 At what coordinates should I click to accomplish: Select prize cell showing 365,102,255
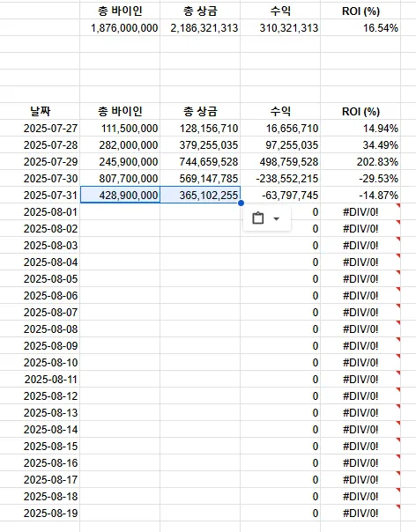[200, 195]
